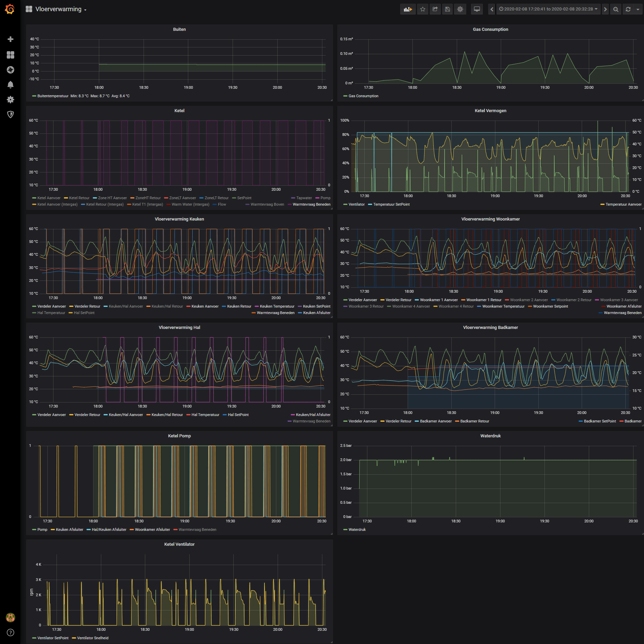The width and height of the screenshot is (644, 644).
Task: Open the time range picker dropdown
Action: (x=549, y=9)
